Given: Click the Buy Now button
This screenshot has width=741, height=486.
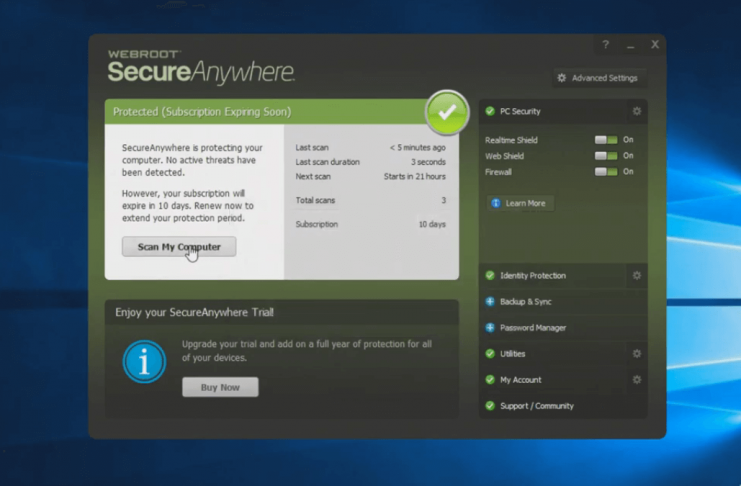Looking at the screenshot, I should [220, 387].
